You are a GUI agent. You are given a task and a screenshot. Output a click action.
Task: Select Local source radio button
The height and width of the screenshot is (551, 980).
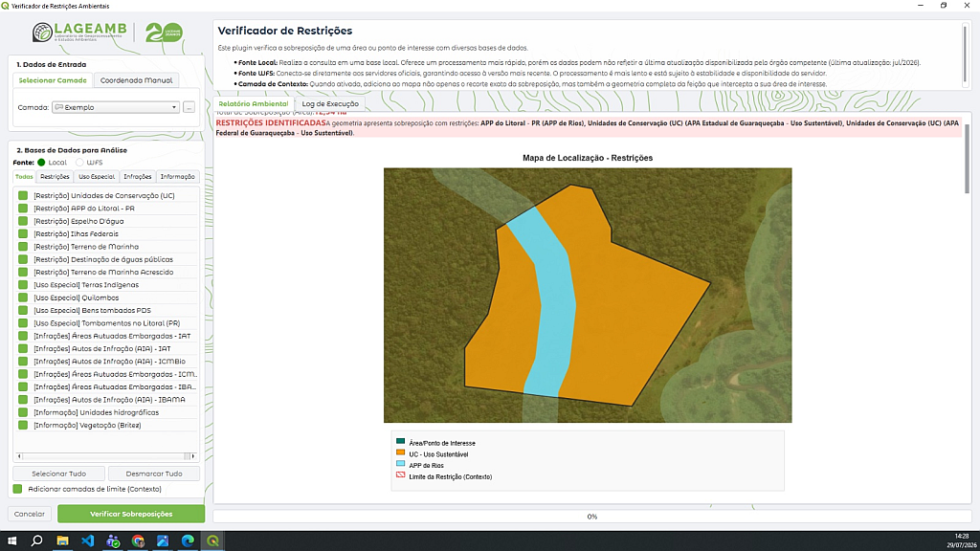(x=41, y=163)
